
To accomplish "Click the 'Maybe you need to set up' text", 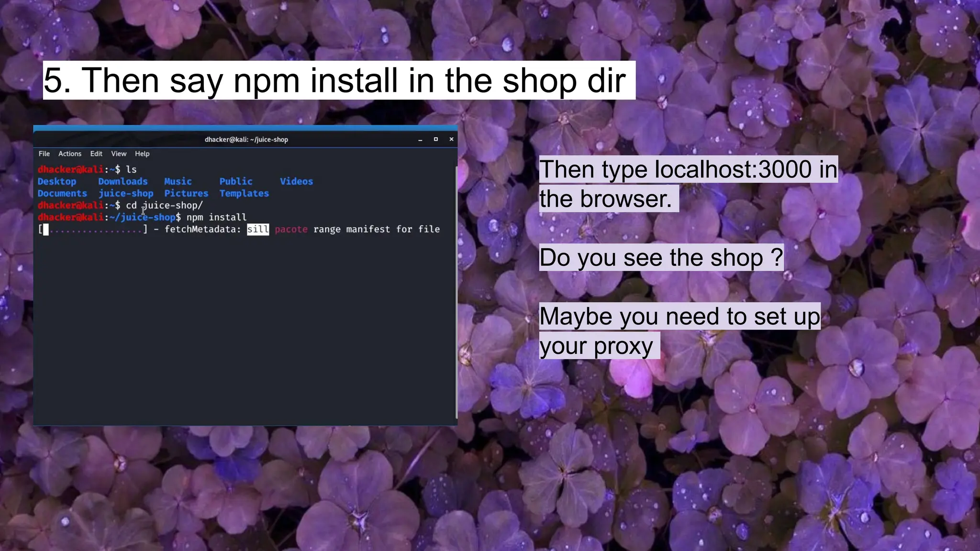I will click(x=680, y=316).
